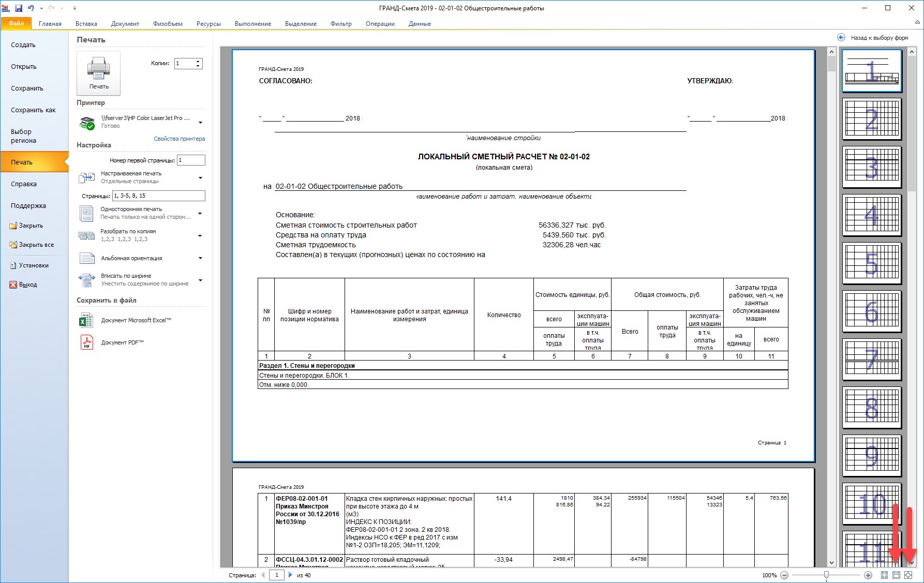Switch to the Документ ribbon tab
Viewport: 924px width, 583px height.
[125, 24]
